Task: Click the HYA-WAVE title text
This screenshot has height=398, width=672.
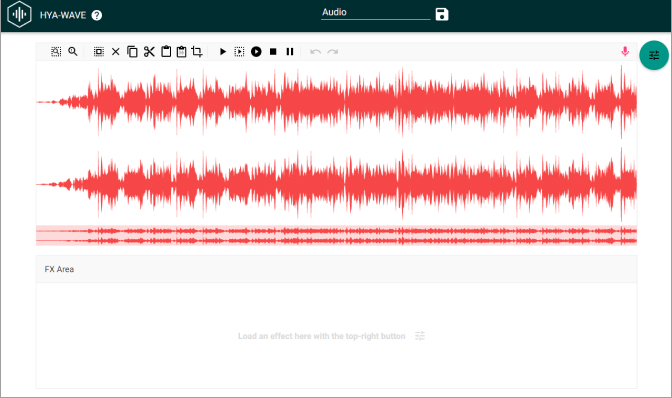Action: 63,15
